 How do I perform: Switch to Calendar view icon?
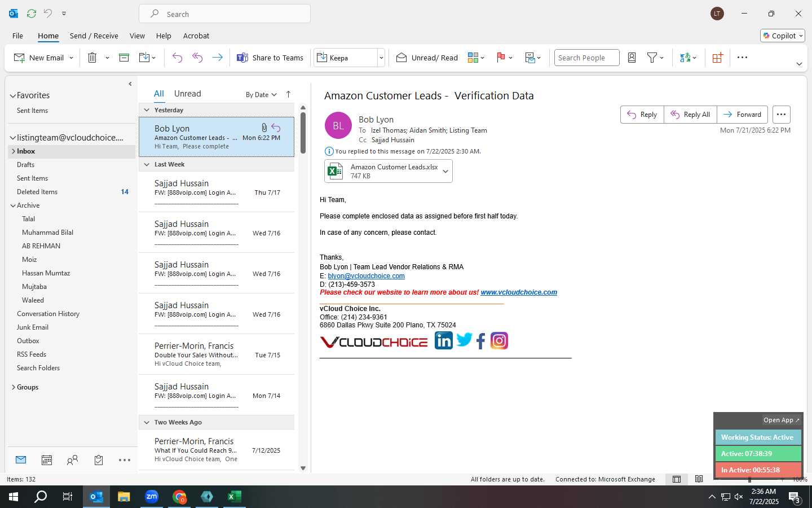pyautogui.click(x=47, y=460)
